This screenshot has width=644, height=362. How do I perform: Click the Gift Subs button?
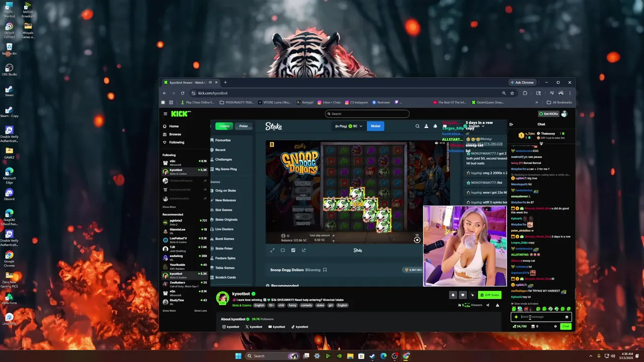(490, 295)
